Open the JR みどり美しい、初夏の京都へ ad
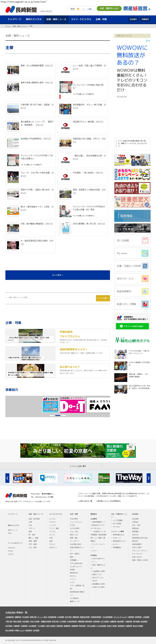 (x=78, y=451)
